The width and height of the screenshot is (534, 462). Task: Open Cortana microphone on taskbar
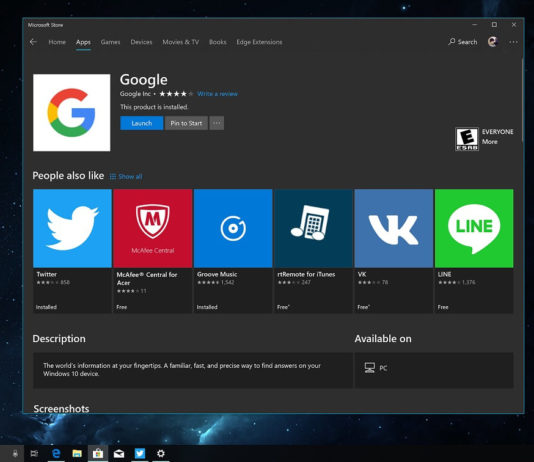click(15, 453)
